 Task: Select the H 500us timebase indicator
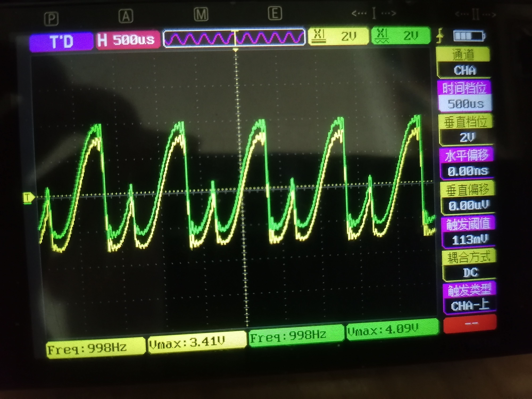click(128, 40)
